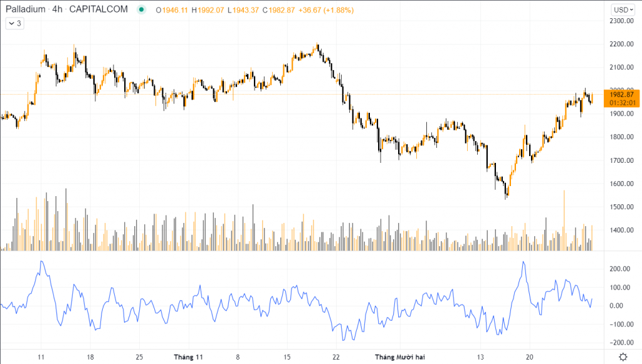Collapse the indicators legend showing 3
Image resolution: width=642 pixels, height=364 pixels.
click(14, 24)
